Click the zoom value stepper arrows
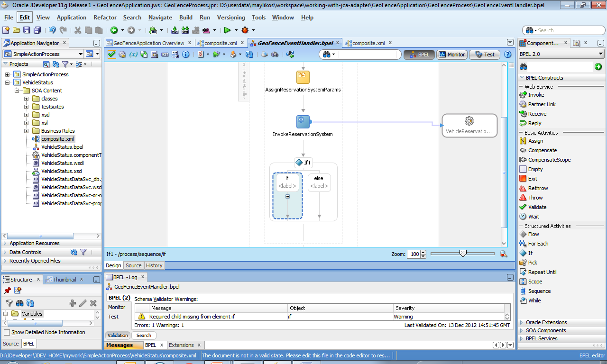Screen dimensions: 607x364 coord(423,254)
